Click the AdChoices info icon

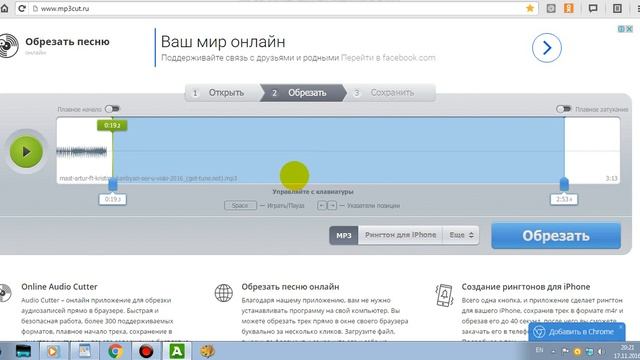621,29
